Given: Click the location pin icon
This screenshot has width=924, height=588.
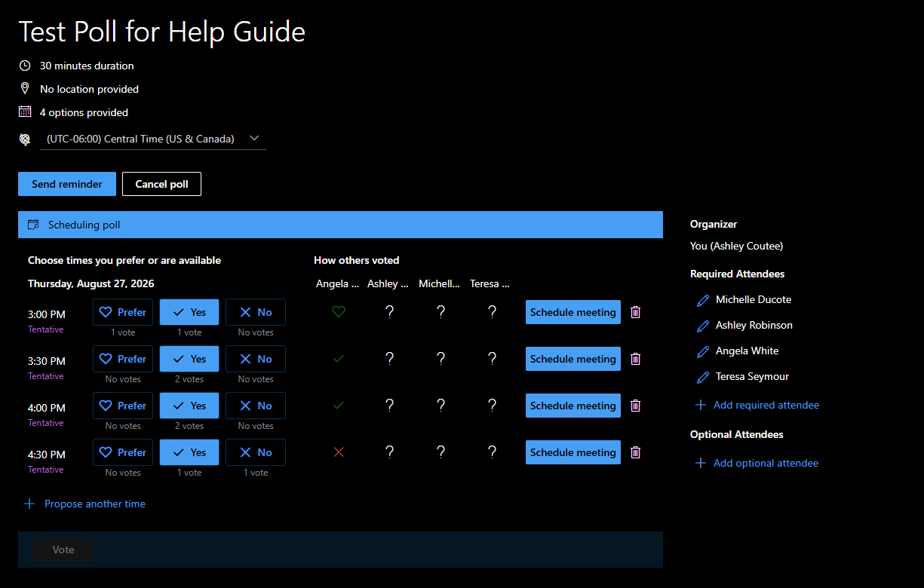Looking at the screenshot, I should (25, 89).
